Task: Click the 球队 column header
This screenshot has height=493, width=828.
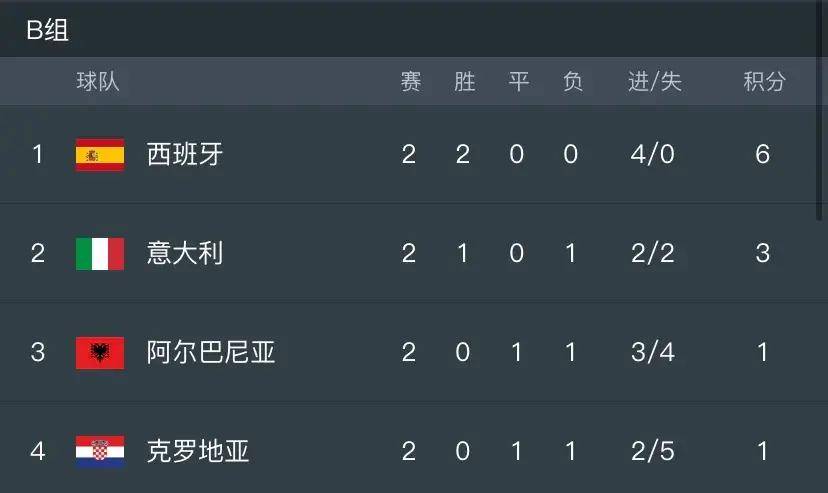Action: pos(98,82)
